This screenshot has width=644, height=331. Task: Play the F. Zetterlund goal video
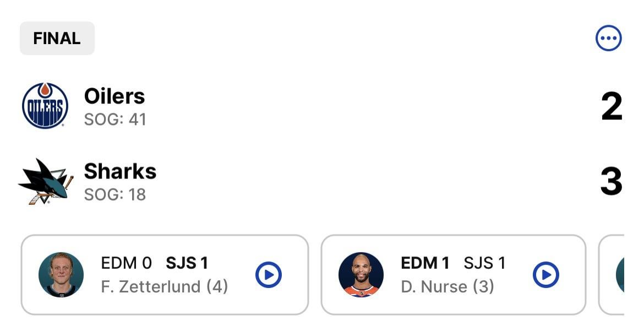point(269,274)
